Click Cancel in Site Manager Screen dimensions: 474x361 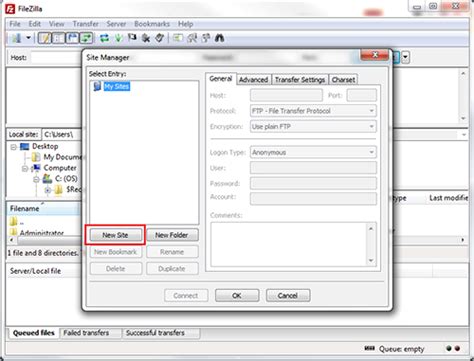tap(288, 296)
